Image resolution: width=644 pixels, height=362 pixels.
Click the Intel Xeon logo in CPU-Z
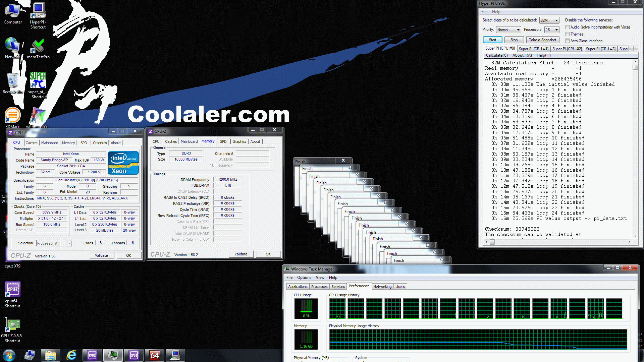coord(123,163)
